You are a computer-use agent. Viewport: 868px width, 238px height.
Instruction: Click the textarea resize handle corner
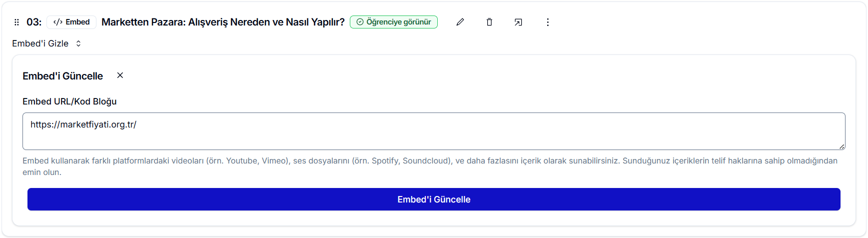[842, 146]
